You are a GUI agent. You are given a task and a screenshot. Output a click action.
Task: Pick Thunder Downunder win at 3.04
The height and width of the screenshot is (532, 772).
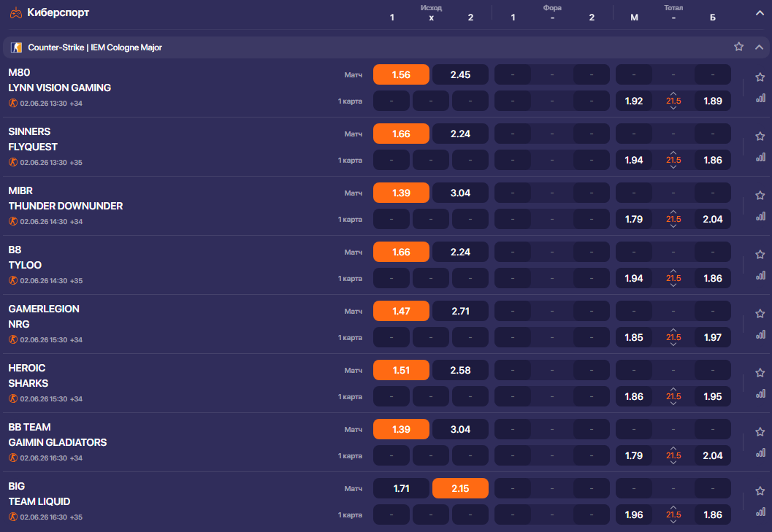click(460, 193)
